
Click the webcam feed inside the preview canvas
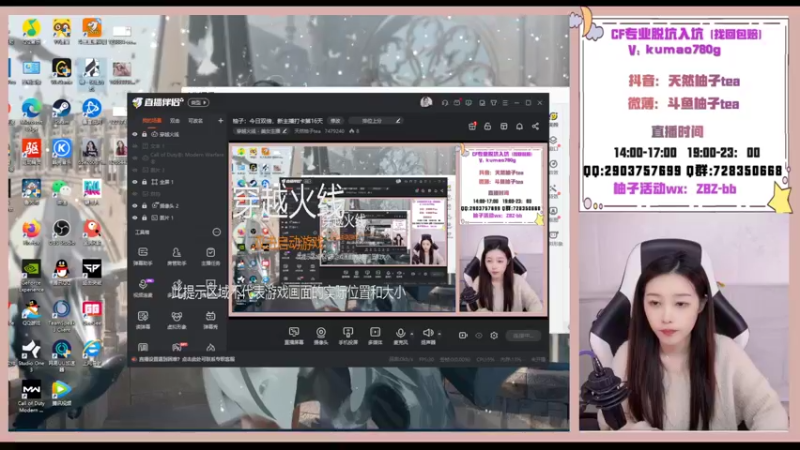[502, 270]
